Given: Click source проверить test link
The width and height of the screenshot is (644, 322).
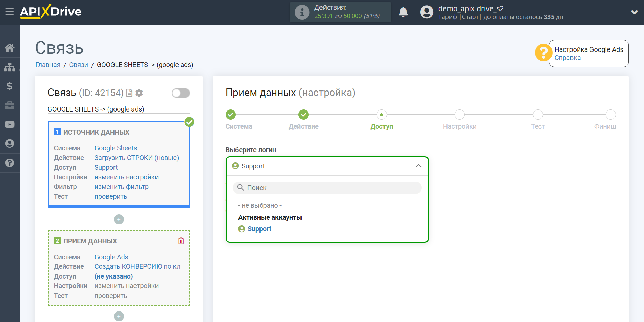Looking at the screenshot, I should pyautogui.click(x=111, y=196).
